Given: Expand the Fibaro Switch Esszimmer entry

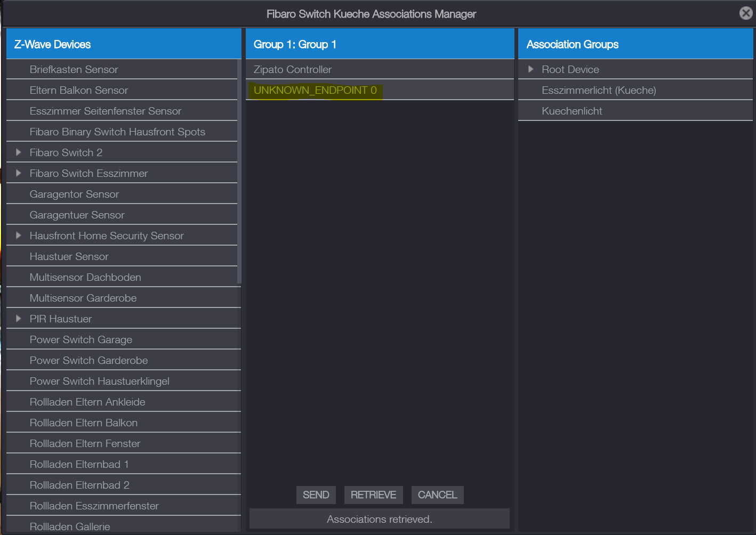Looking at the screenshot, I should (x=19, y=173).
